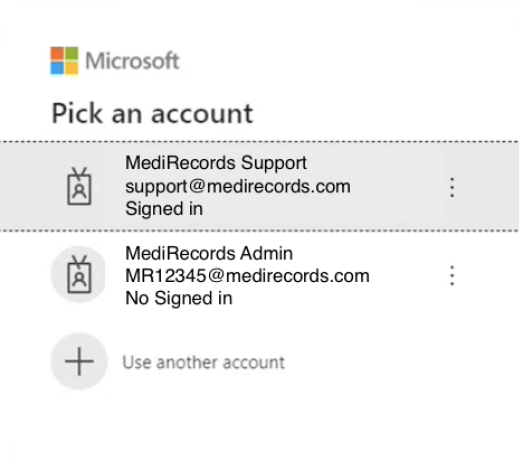The height and width of the screenshot is (463, 519).
Task: Click the MR12345@medirecords.com email address
Action: point(247,276)
